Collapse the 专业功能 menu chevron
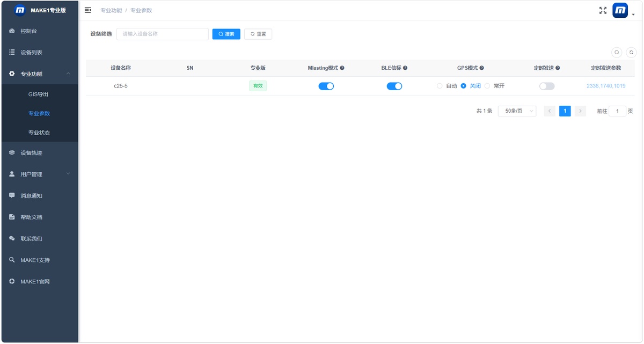 coord(68,74)
